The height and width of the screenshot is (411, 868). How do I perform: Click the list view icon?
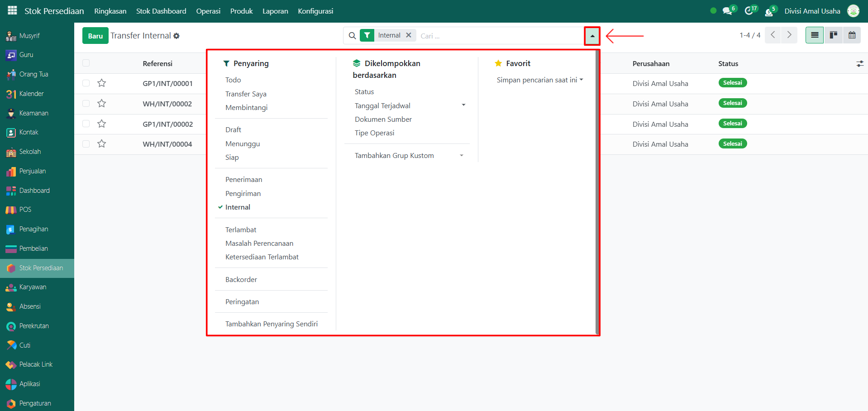tap(815, 35)
